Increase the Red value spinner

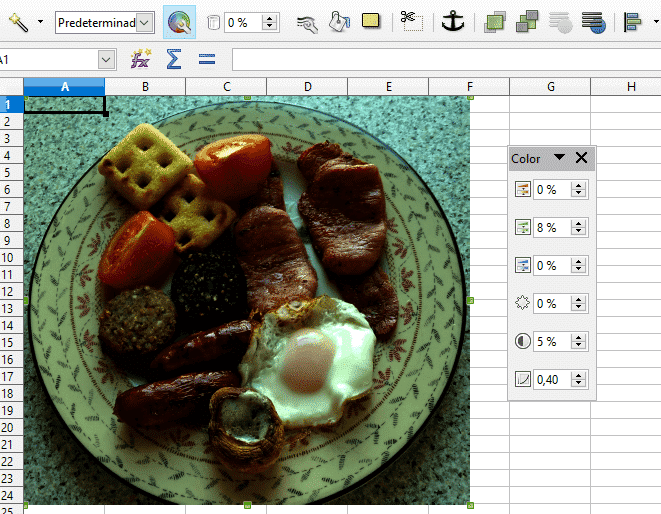[579, 186]
